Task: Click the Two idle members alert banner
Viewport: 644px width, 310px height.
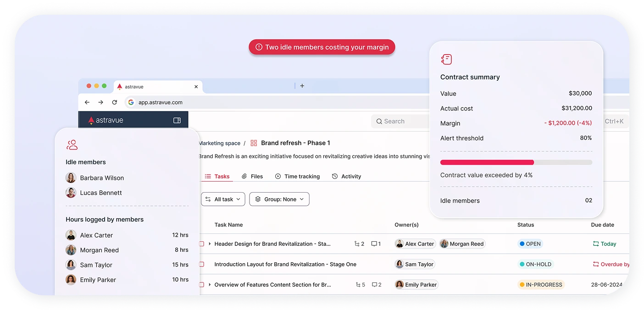Action: (322, 47)
